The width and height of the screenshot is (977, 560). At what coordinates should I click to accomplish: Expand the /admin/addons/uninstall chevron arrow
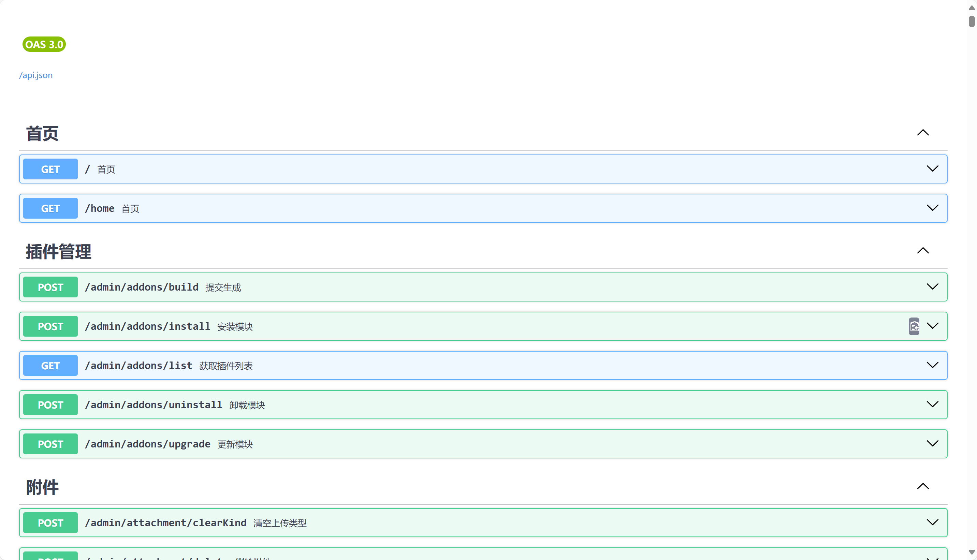point(932,404)
